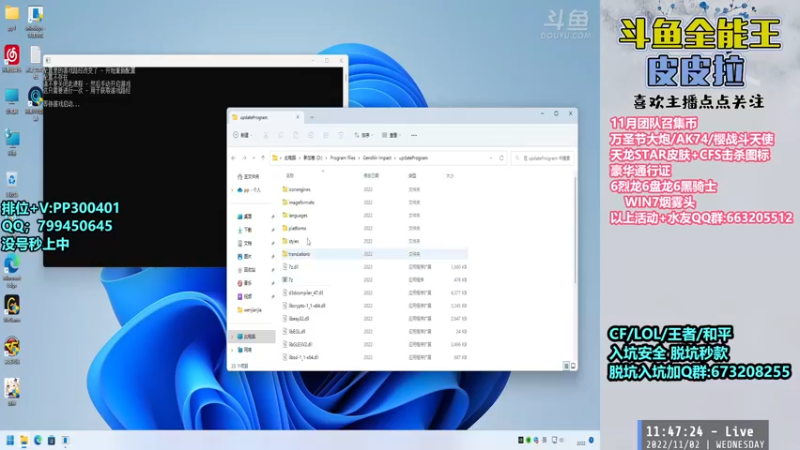The height and width of the screenshot is (450, 800).
Task: Add a new Explorer tab
Action: [x=312, y=117]
